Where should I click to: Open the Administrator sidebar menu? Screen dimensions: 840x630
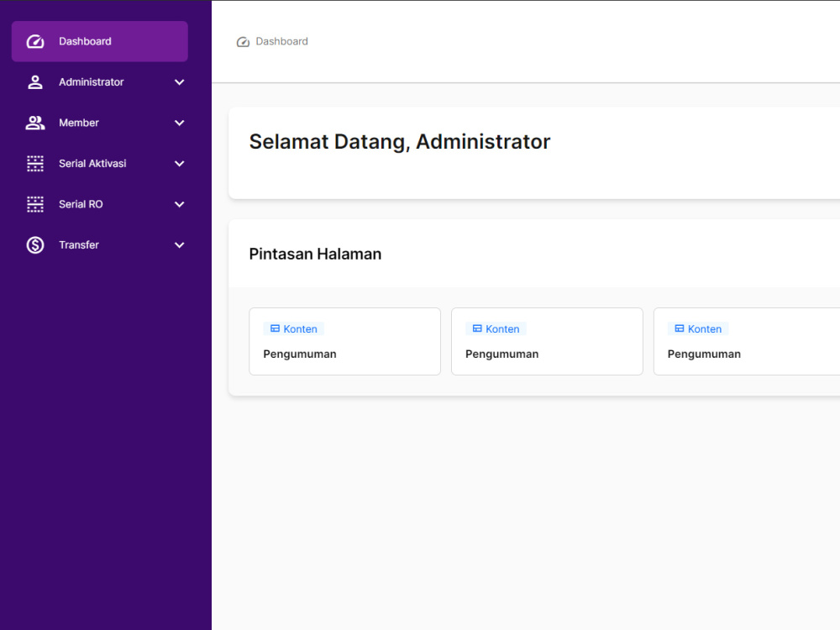pyautogui.click(x=100, y=82)
